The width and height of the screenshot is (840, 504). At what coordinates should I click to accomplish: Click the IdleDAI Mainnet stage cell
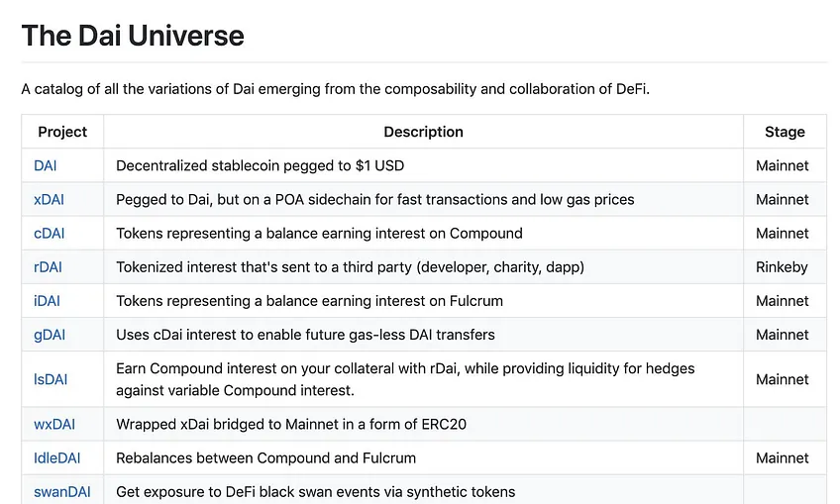(x=783, y=457)
